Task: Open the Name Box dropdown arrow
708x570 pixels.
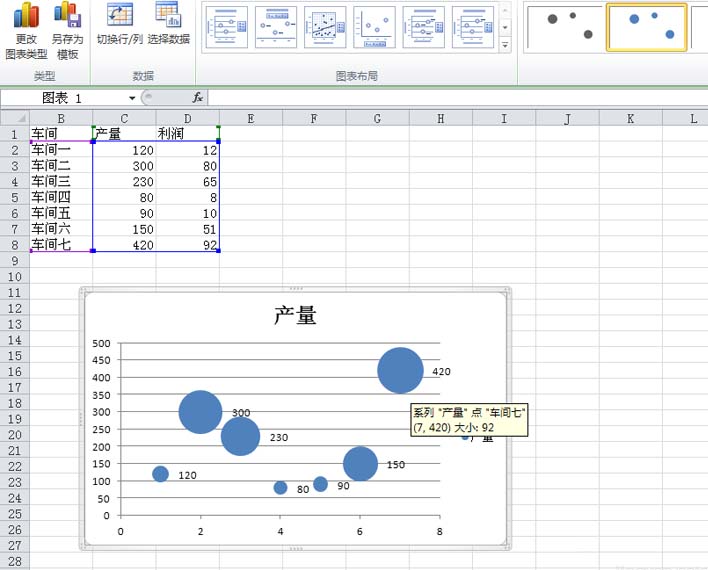Action: (132, 98)
